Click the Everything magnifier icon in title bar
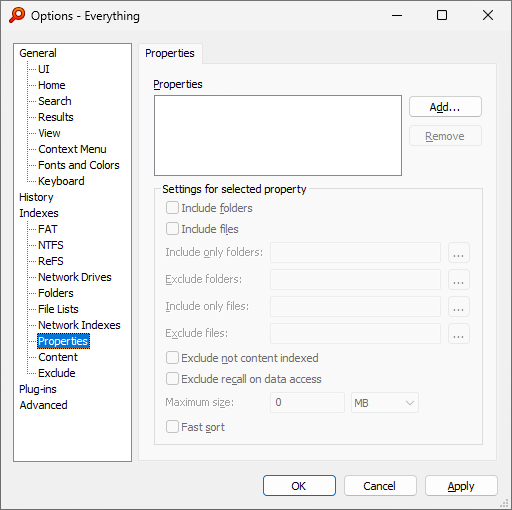The image size is (512, 510). click(x=17, y=15)
